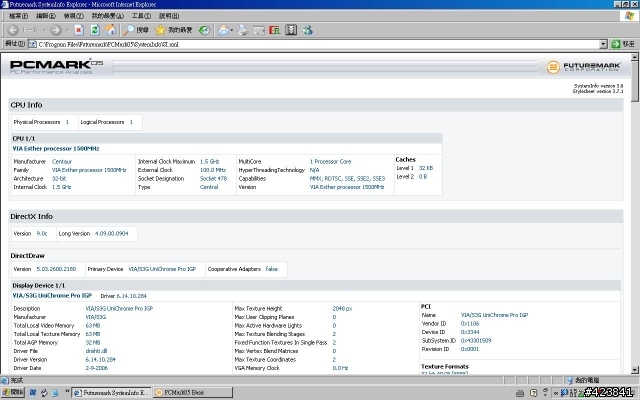Switch to PCMark05 Basic taskbar button
Viewport: 640px width, 400px height.
[x=193, y=393]
